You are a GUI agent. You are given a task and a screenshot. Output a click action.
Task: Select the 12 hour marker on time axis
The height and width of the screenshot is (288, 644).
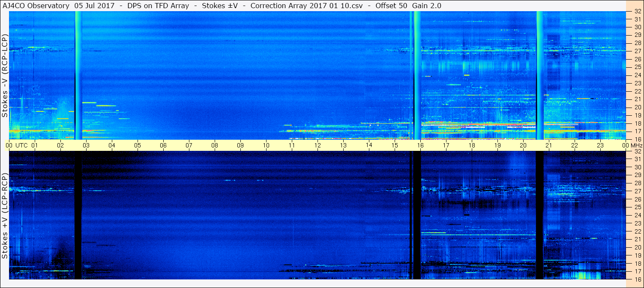click(x=318, y=145)
